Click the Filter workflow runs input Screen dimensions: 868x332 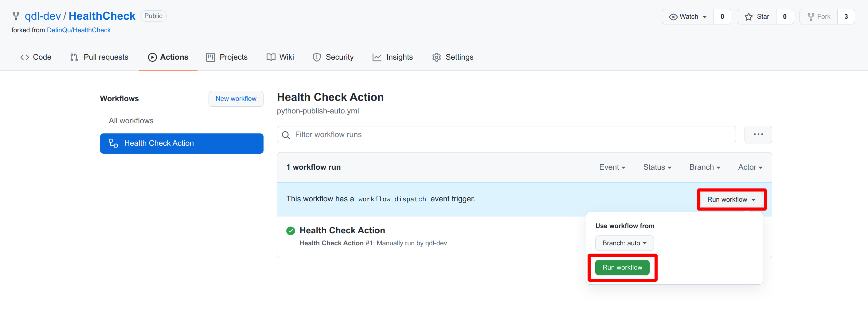click(506, 135)
